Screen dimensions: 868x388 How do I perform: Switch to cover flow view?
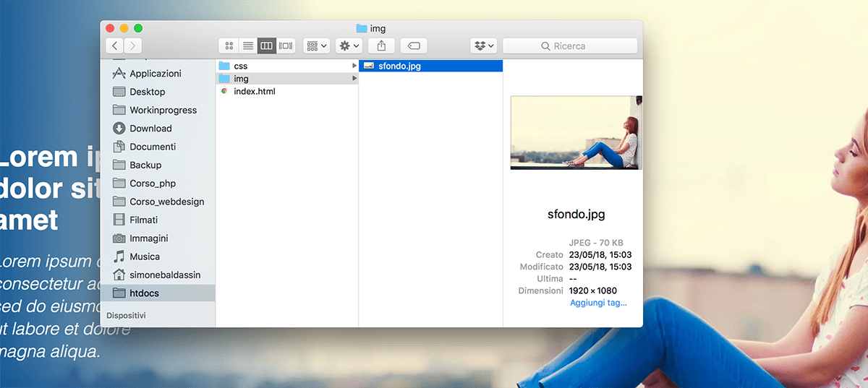(286, 46)
